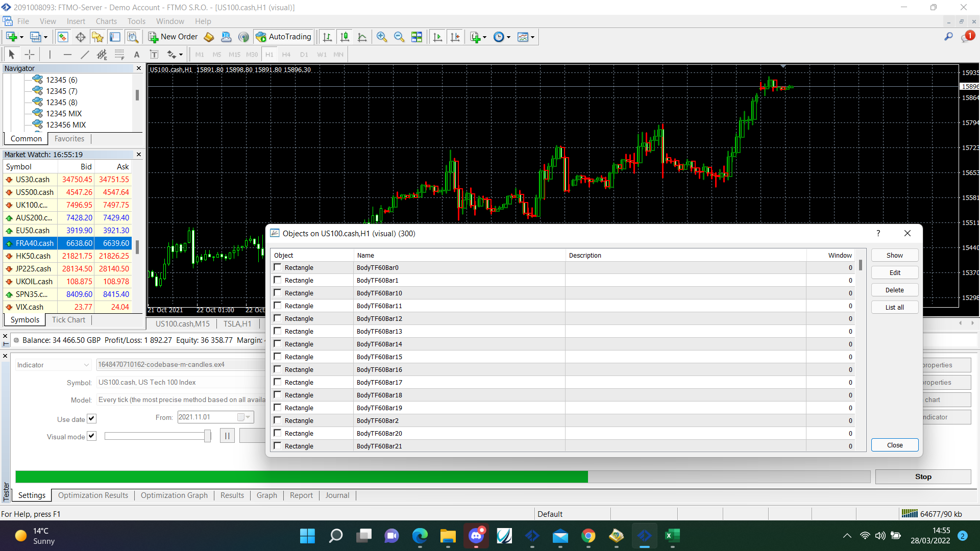Click the Show button in Objects dialog
This screenshot has height=551, width=980.
click(x=895, y=255)
